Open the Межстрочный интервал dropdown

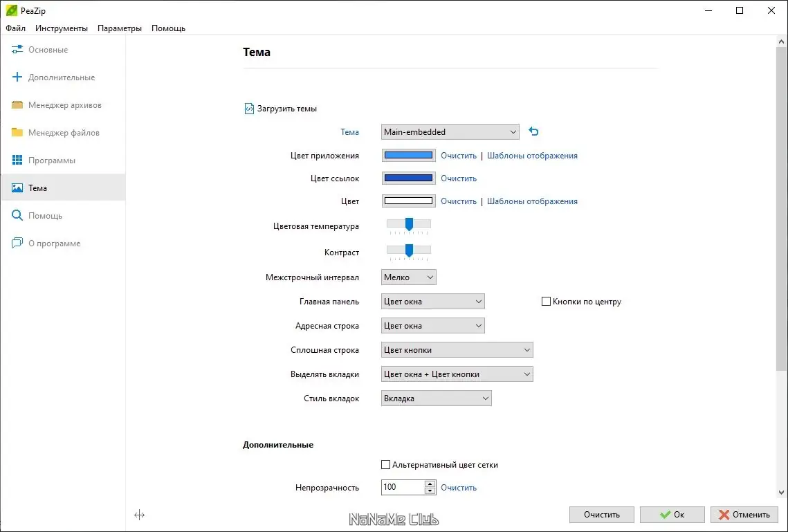409,277
